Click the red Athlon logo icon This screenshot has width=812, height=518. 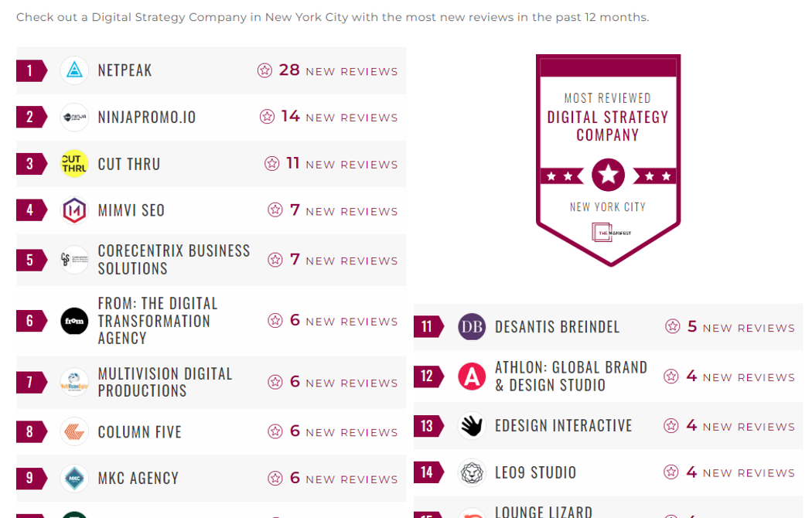472,377
